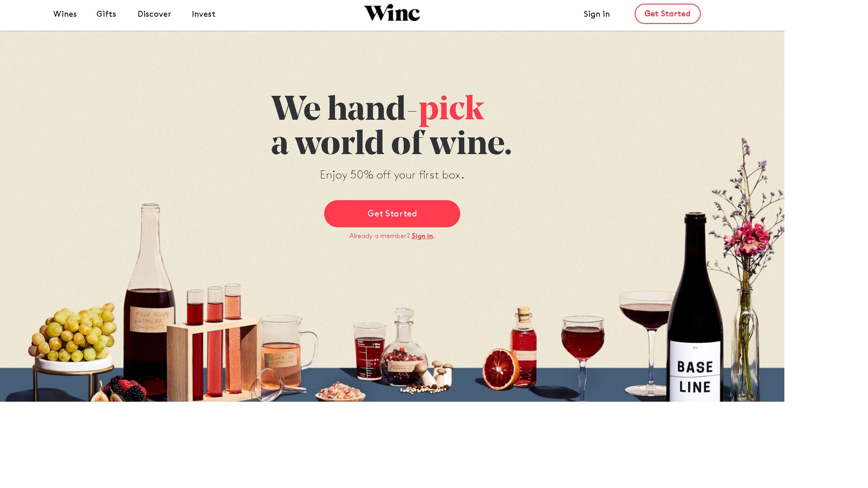
Task: Open the Wines menu
Action: pos(65,14)
